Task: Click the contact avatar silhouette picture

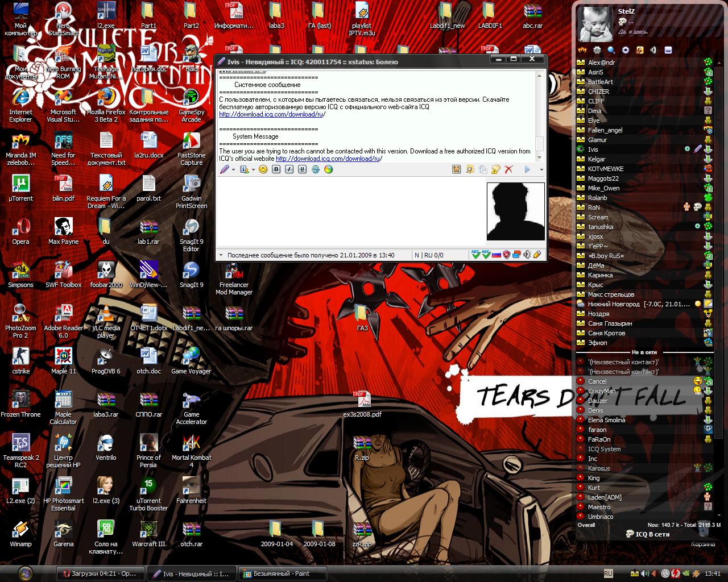Action: (516, 211)
